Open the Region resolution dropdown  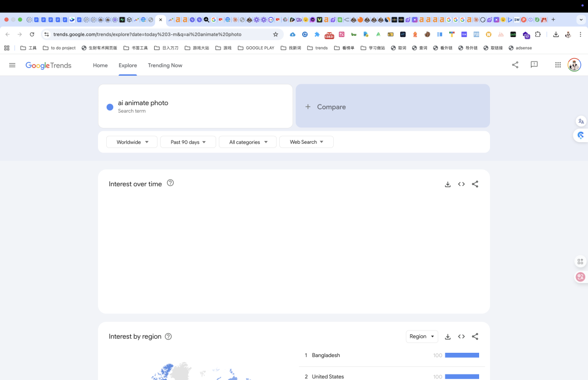pyautogui.click(x=422, y=336)
